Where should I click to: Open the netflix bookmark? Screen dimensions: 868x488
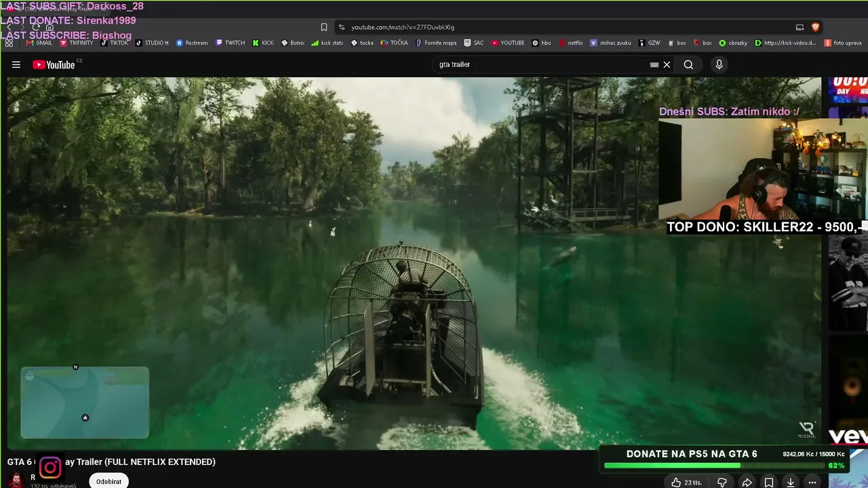tap(571, 43)
